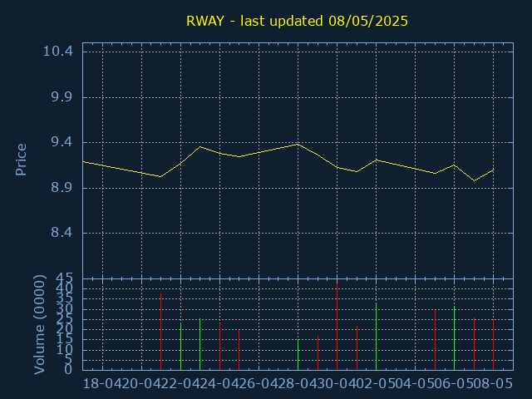Click the 04-05 date label

pyautogui.click(x=415, y=384)
